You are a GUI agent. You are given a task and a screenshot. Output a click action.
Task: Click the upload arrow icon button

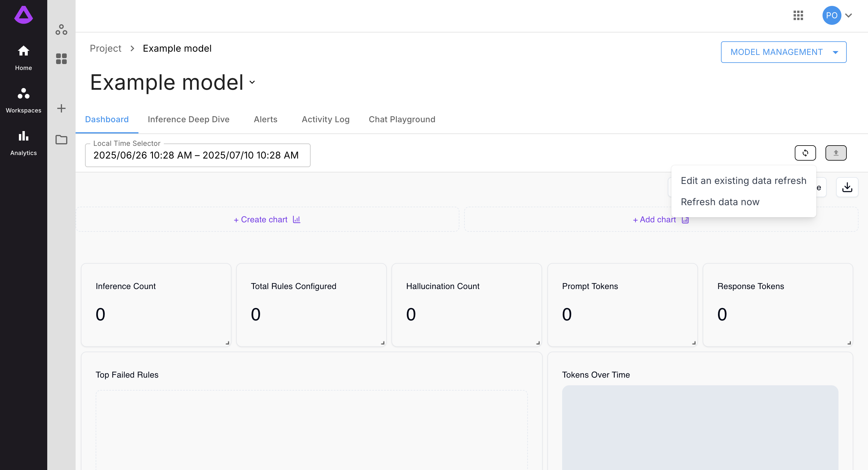836,153
